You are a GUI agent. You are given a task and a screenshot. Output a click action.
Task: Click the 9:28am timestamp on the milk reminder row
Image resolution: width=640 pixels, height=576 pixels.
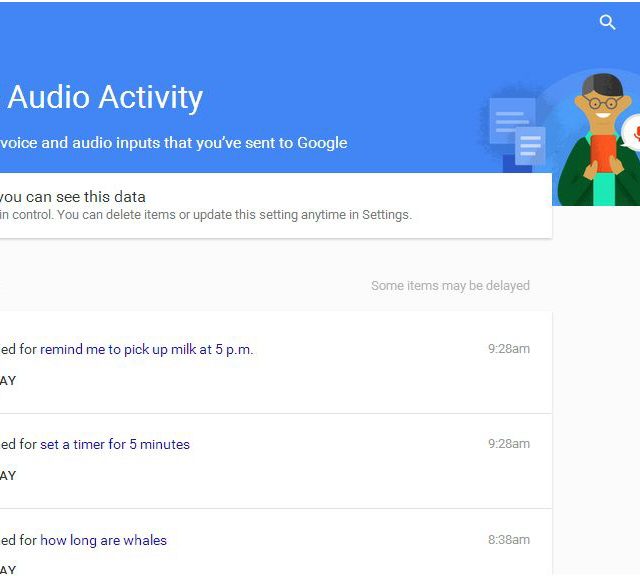coord(509,349)
